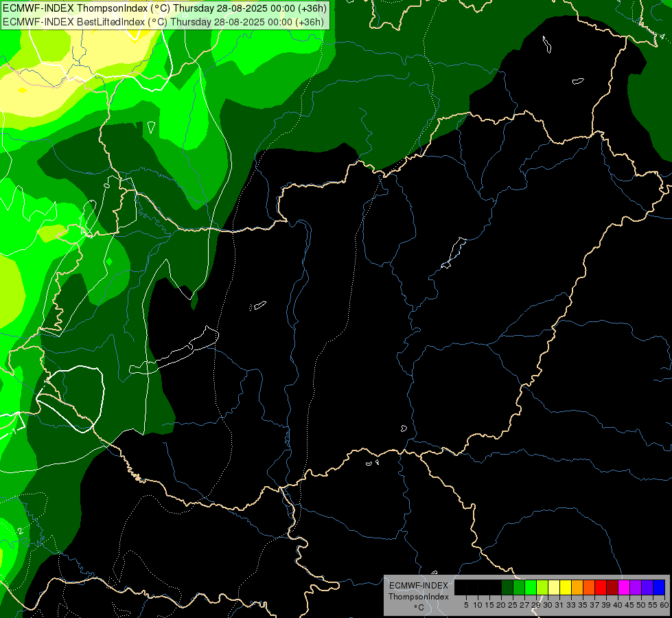Select the bright green 27–29 legend swatch
This screenshot has width=672, height=618.
point(531,588)
